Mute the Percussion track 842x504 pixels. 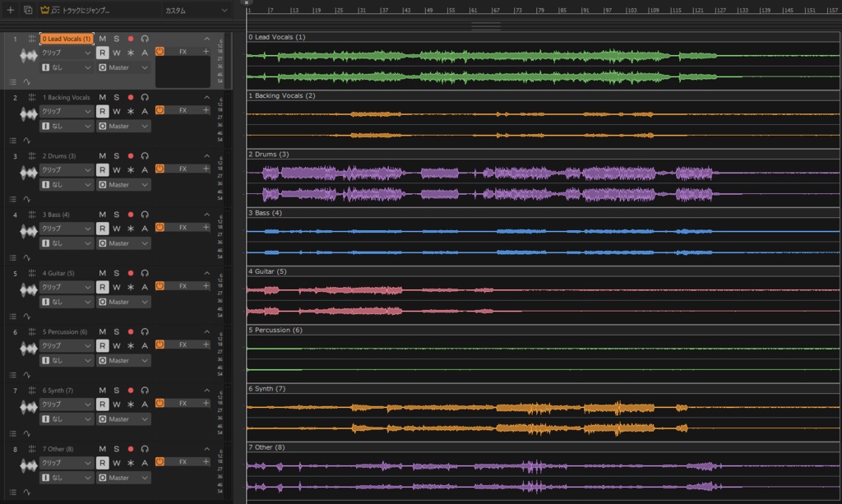103,331
